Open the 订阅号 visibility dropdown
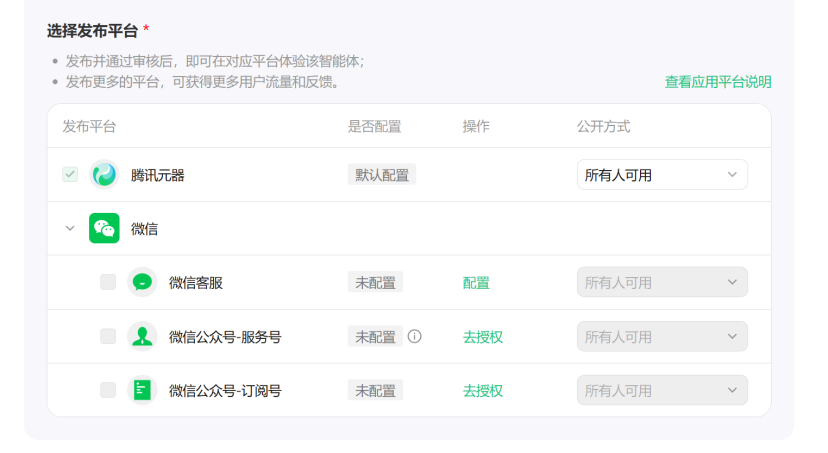Screen dimensions: 828x453 tap(662, 391)
